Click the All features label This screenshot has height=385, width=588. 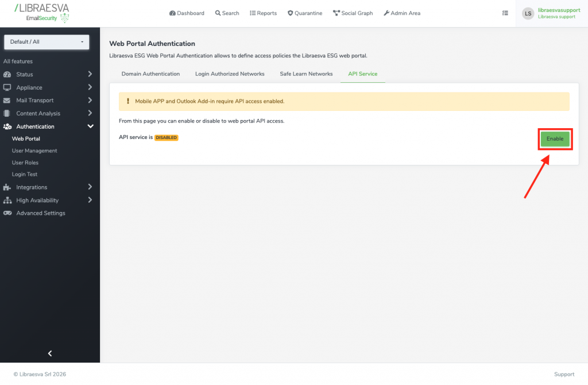tap(18, 61)
